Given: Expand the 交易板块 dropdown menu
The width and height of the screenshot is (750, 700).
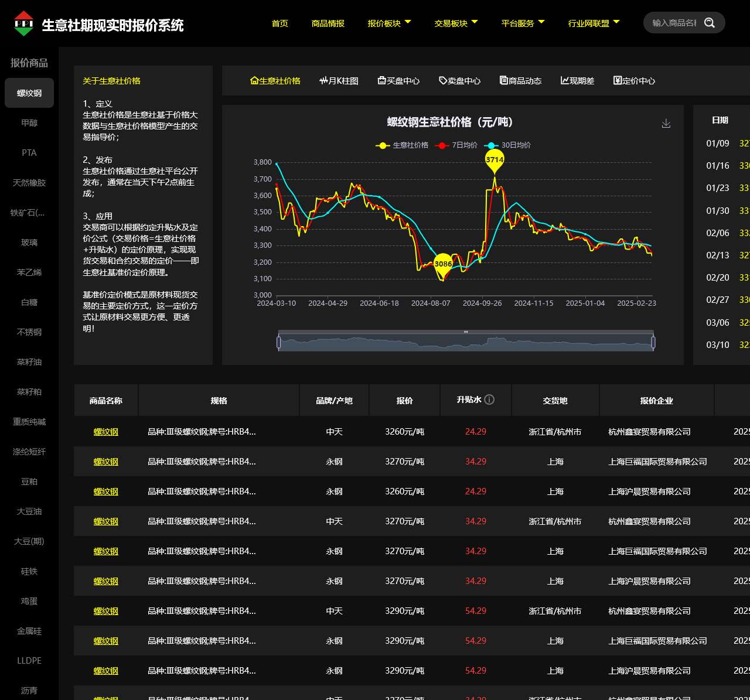Looking at the screenshot, I should [x=456, y=23].
